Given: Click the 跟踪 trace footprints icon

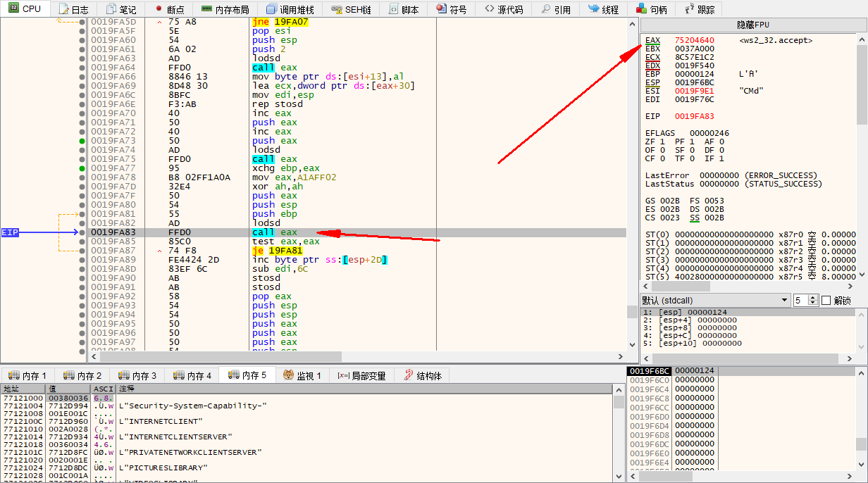Looking at the screenshot, I should [x=689, y=9].
